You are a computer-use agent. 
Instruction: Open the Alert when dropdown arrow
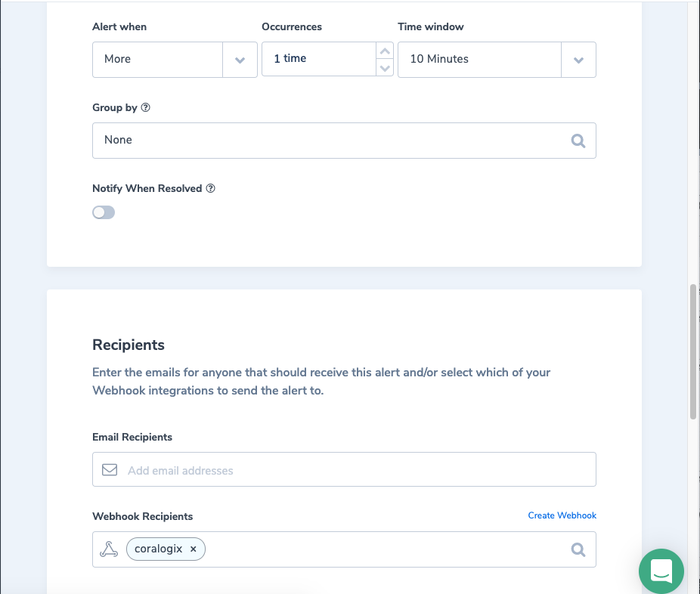[x=240, y=60]
